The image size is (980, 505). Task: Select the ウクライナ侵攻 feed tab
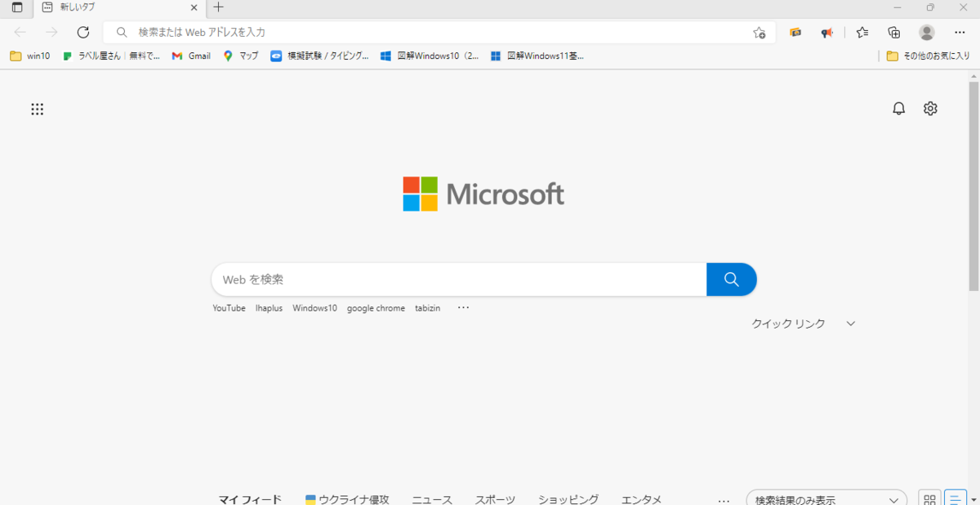click(x=347, y=499)
